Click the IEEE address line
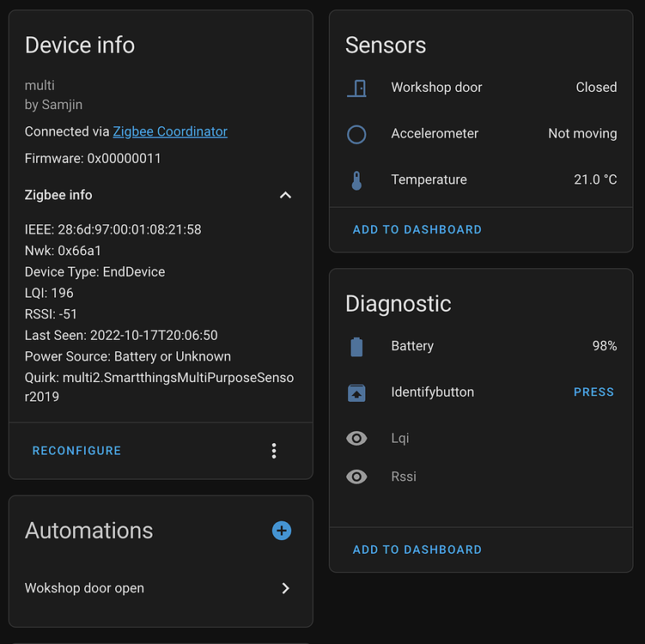 click(x=113, y=229)
